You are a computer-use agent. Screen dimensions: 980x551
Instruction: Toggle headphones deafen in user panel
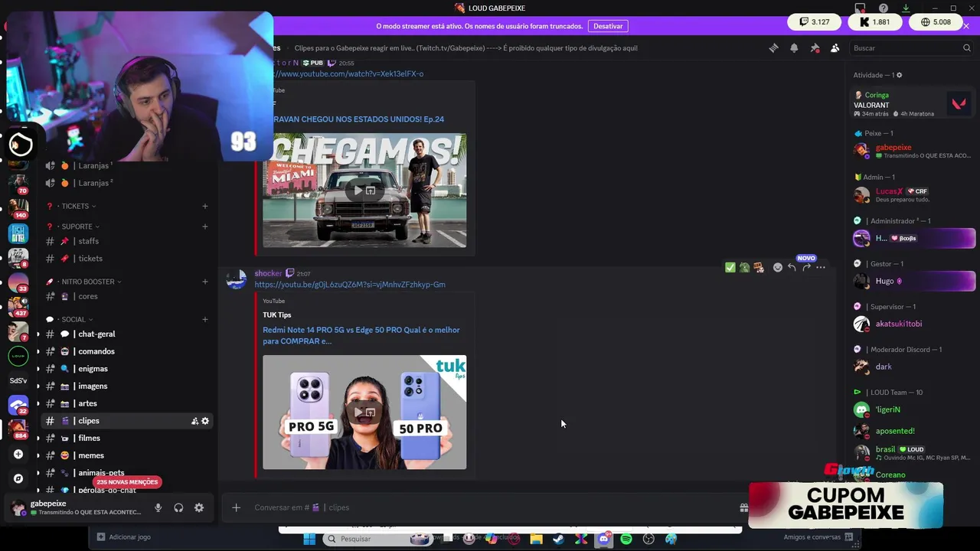[178, 507]
